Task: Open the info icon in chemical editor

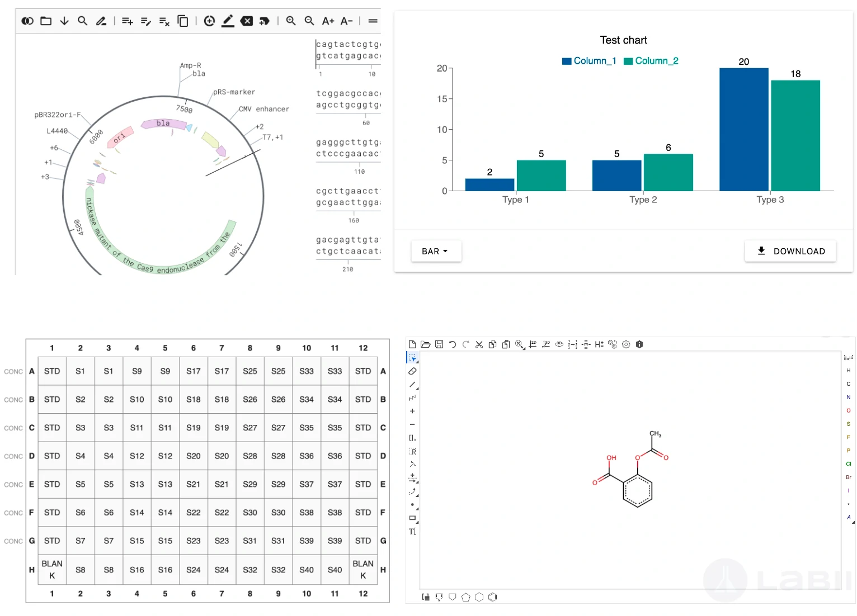Action: point(639,344)
